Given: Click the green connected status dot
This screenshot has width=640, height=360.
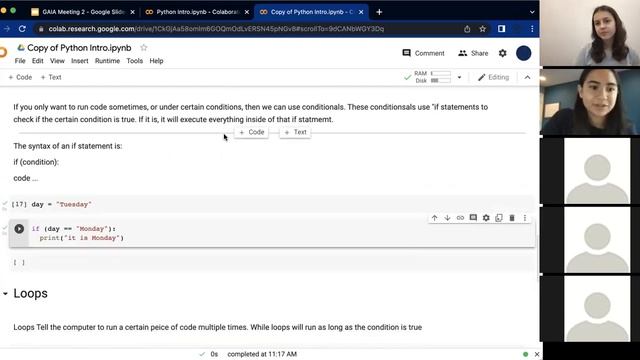Looking at the screenshot, I should tap(525, 354).
